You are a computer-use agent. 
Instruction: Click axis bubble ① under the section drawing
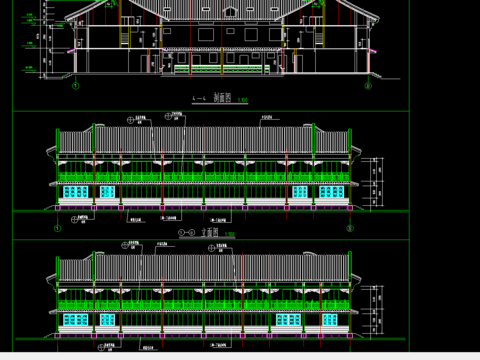point(76,86)
